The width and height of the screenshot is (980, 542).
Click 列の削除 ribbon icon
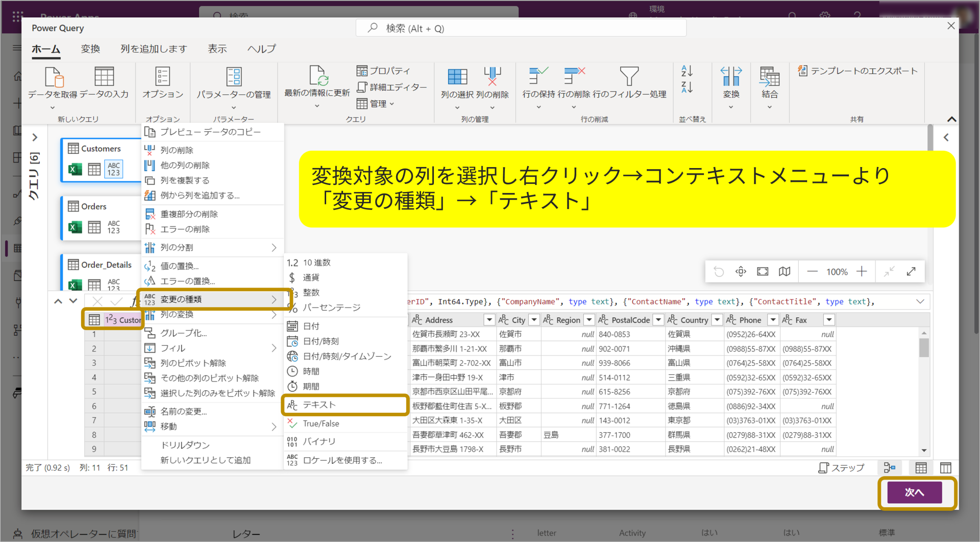coord(493,77)
